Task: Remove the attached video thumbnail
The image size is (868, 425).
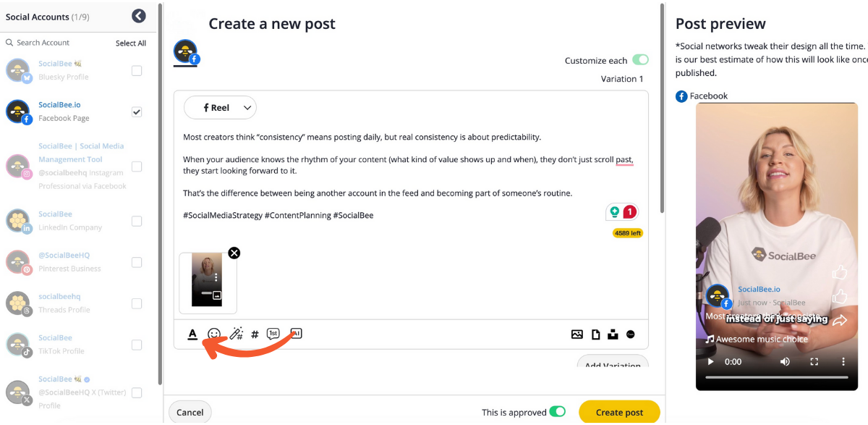Action: [234, 253]
